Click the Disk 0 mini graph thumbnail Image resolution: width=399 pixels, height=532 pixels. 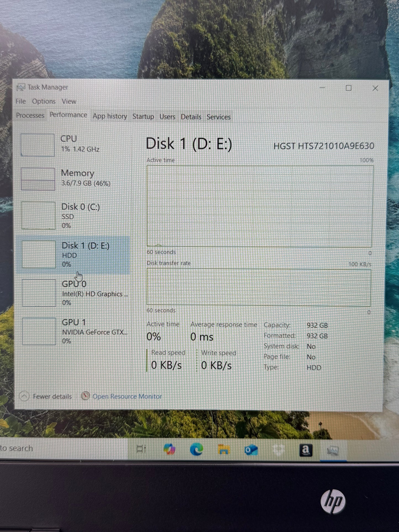point(38,215)
